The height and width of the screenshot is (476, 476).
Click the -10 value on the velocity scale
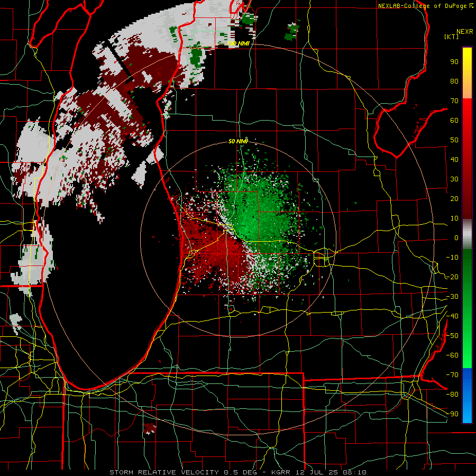[452, 258]
